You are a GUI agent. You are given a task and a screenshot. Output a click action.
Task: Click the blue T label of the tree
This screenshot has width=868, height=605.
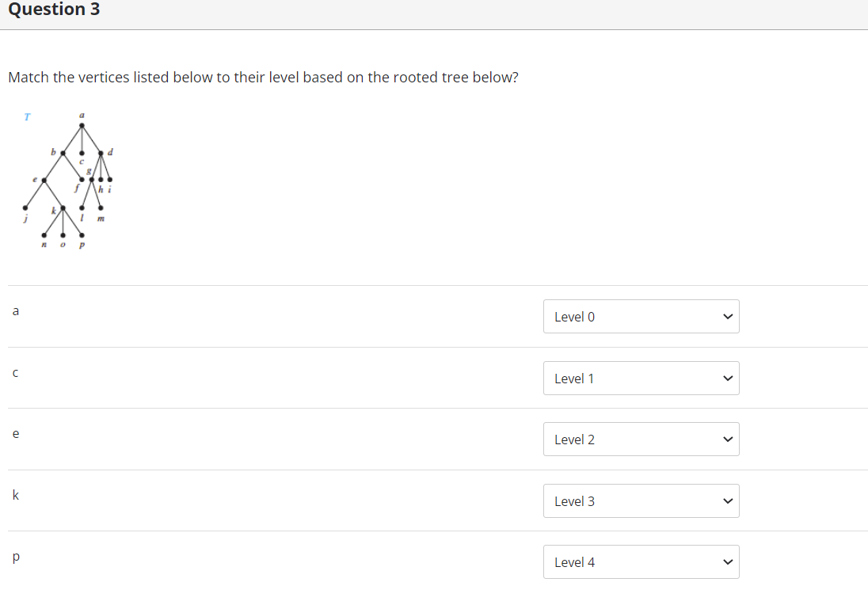coord(26,117)
